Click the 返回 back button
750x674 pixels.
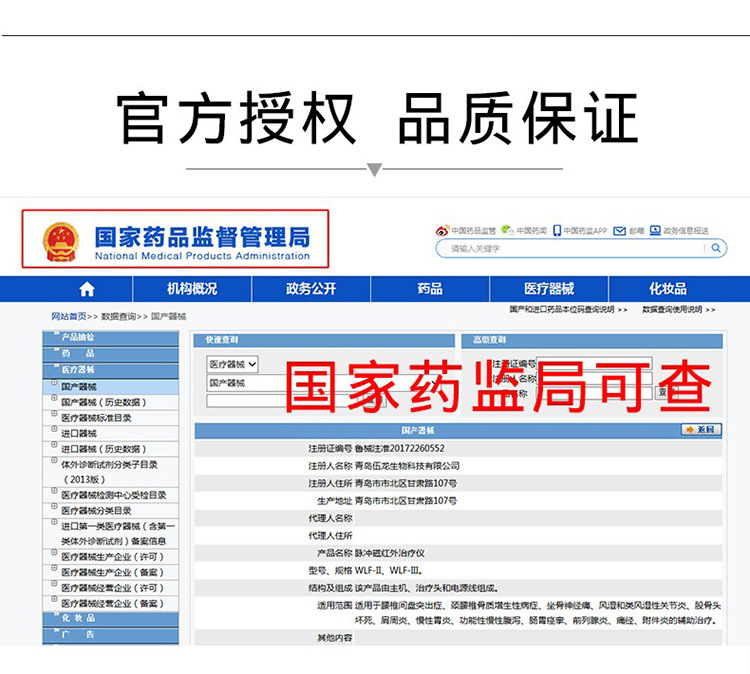click(x=701, y=430)
